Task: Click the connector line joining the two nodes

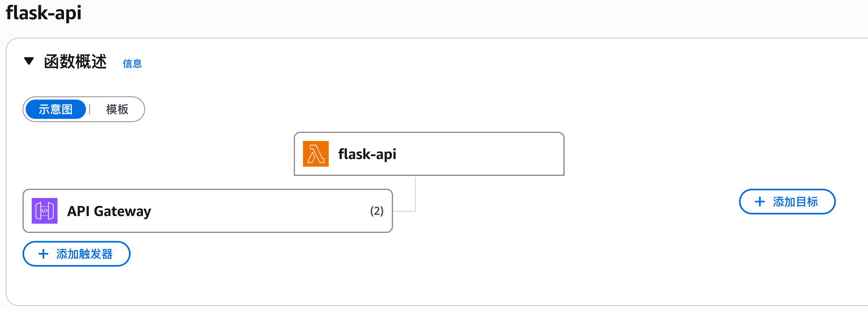Action: 415,195
